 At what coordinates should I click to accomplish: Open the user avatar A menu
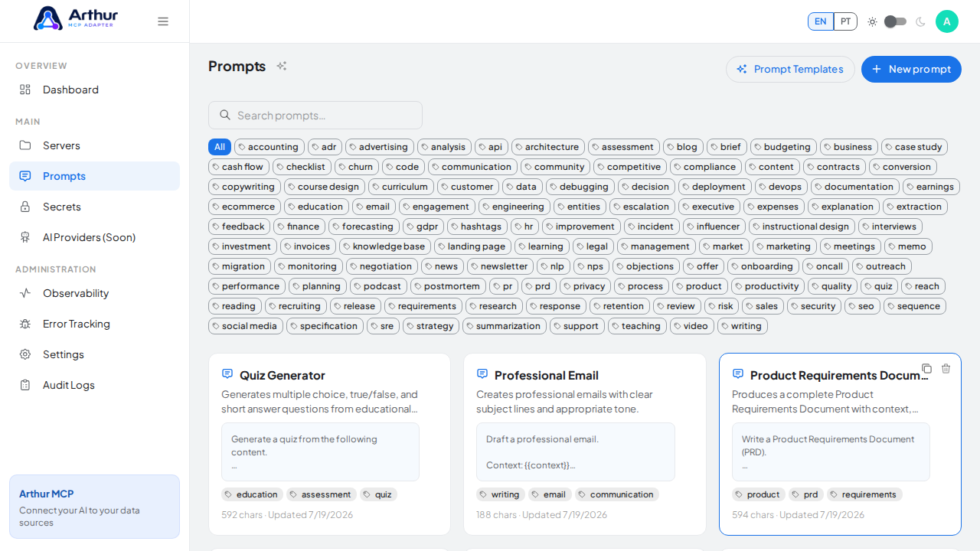(947, 21)
